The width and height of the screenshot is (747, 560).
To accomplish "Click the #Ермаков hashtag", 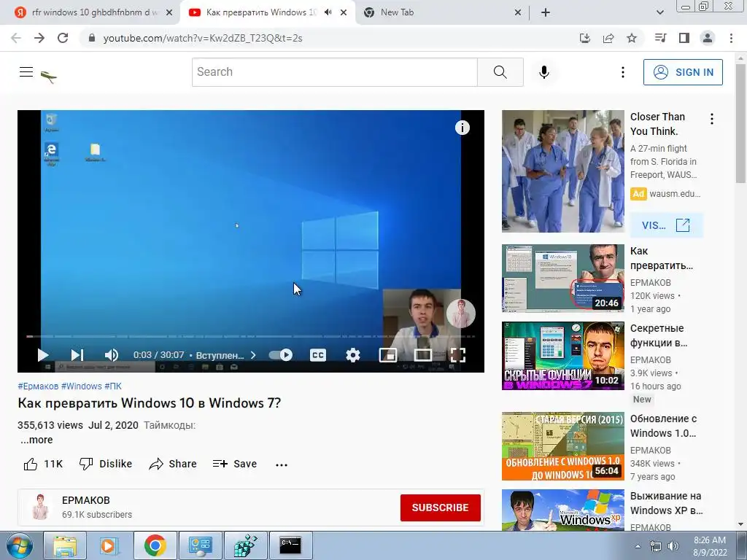I will click(38, 386).
